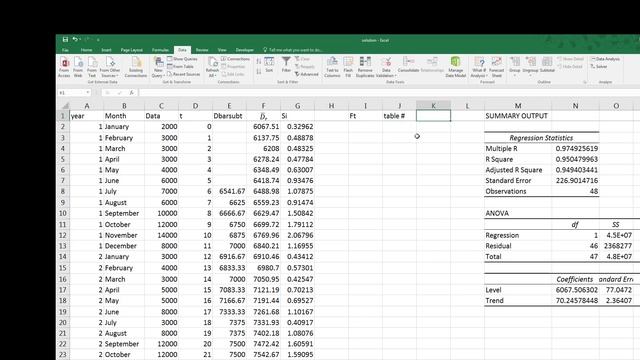Viewport: 640px width, 360px height.
Task: Open the Sort dialog
Action: tap(269, 64)
